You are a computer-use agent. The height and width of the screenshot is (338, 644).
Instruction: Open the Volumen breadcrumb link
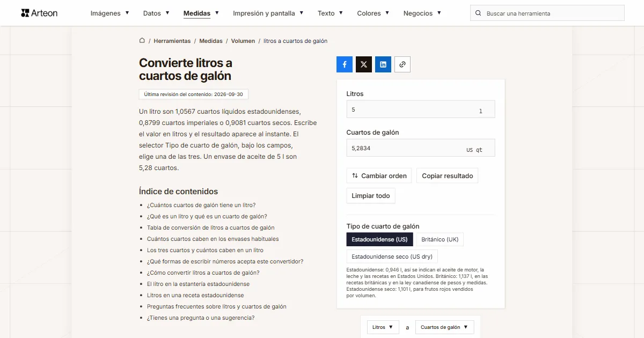coord(243,41)
